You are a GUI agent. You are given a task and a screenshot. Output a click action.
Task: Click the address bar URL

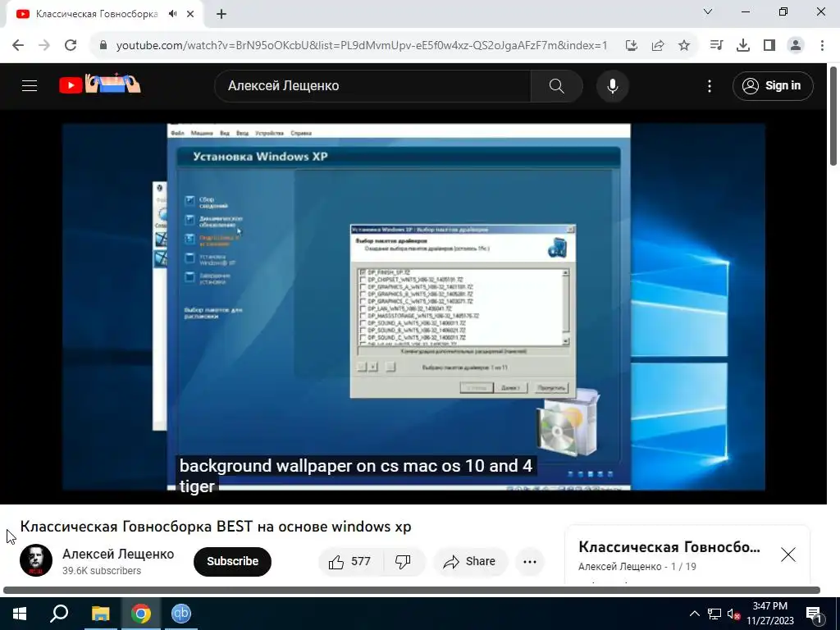(x=362, y=46)
